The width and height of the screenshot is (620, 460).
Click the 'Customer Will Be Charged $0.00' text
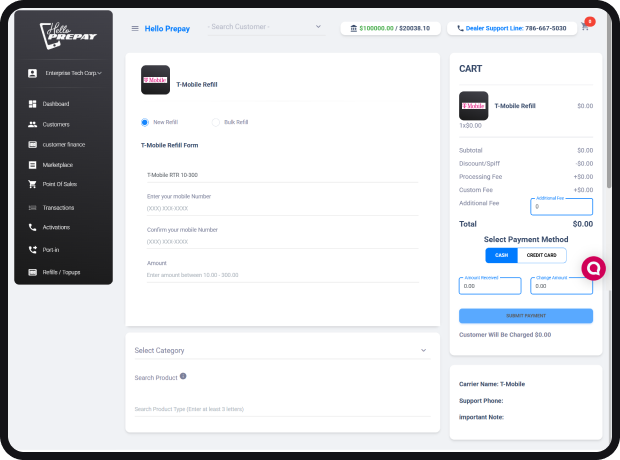point(505,335)
